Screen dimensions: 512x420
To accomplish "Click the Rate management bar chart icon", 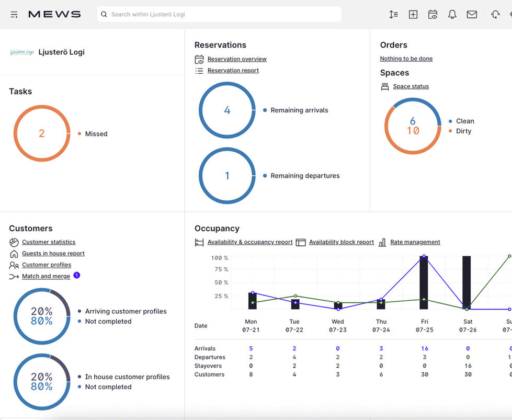I will coord(382,242).
